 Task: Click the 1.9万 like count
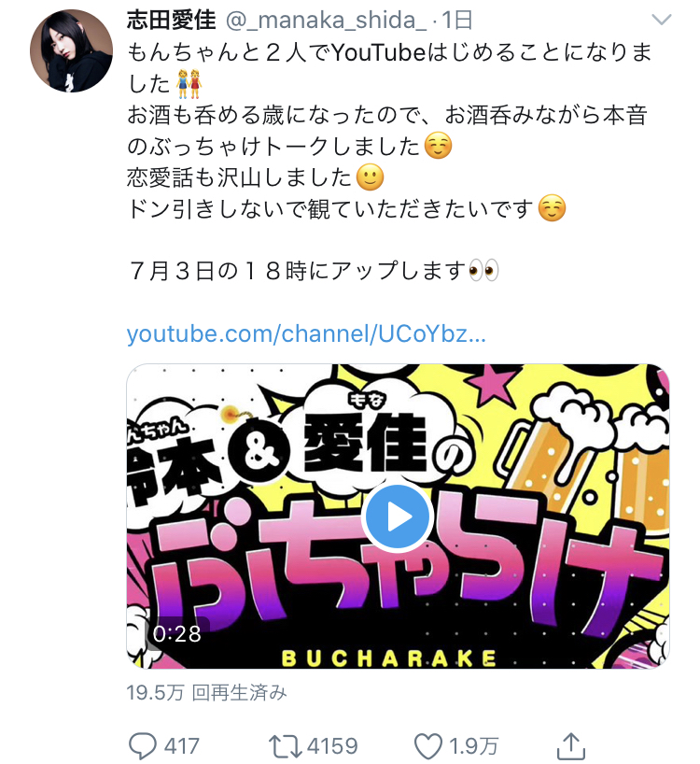coord(473,746)
